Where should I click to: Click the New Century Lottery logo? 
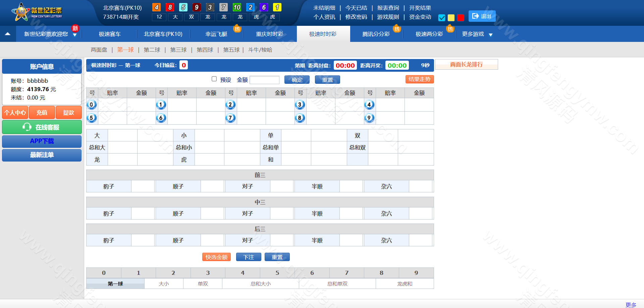pos(37,12)
